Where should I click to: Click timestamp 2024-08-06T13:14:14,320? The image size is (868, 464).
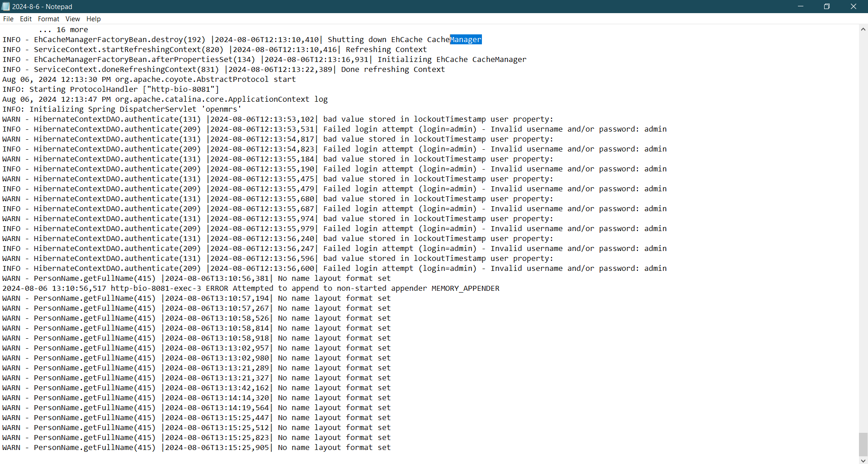pyautogui.click(x=217, y=398)
